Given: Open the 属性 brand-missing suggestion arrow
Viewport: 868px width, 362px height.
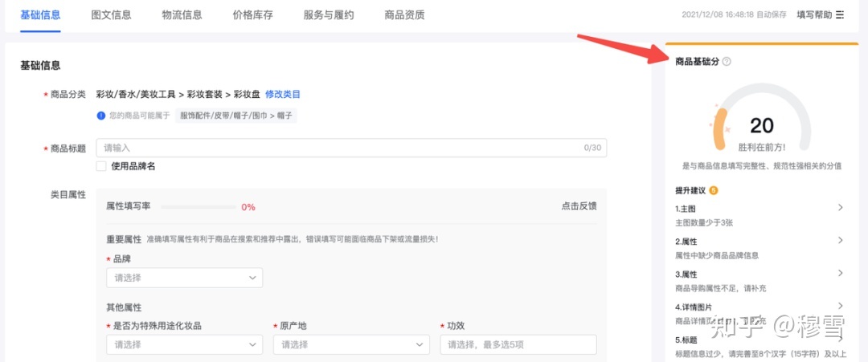Looking at the screenshot, I should coord(840,241).
